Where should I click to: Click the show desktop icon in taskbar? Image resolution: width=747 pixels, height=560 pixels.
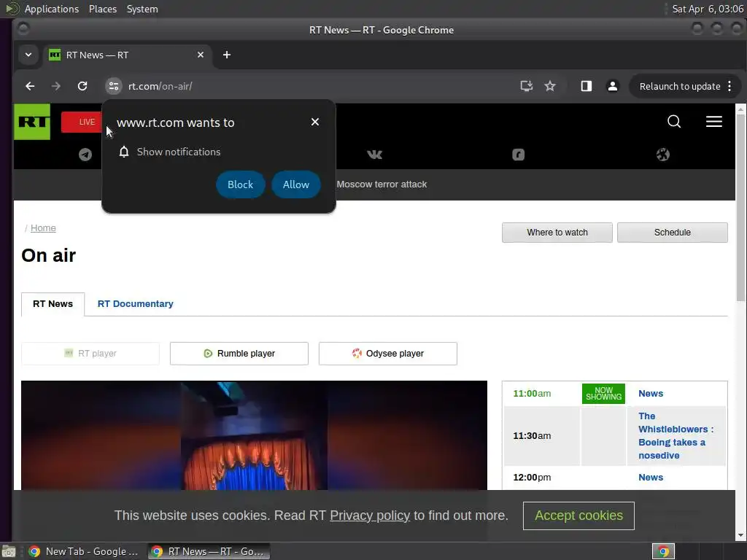tap(9, 552)
